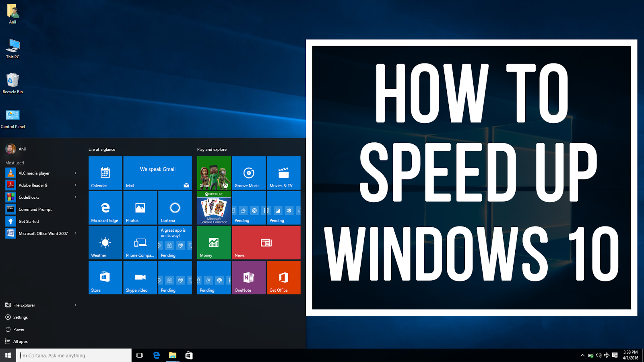644x362 pixels.
Task: Click the 'A great app is on its way' tile
Action: coord(175,243)
